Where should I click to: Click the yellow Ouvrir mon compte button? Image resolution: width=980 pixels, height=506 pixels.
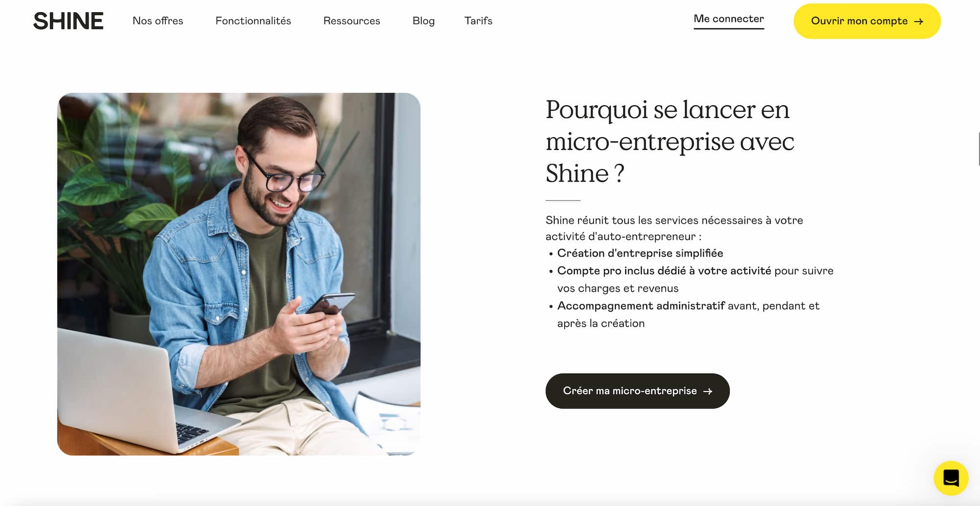pyautogui.click(x=867, y=21)
